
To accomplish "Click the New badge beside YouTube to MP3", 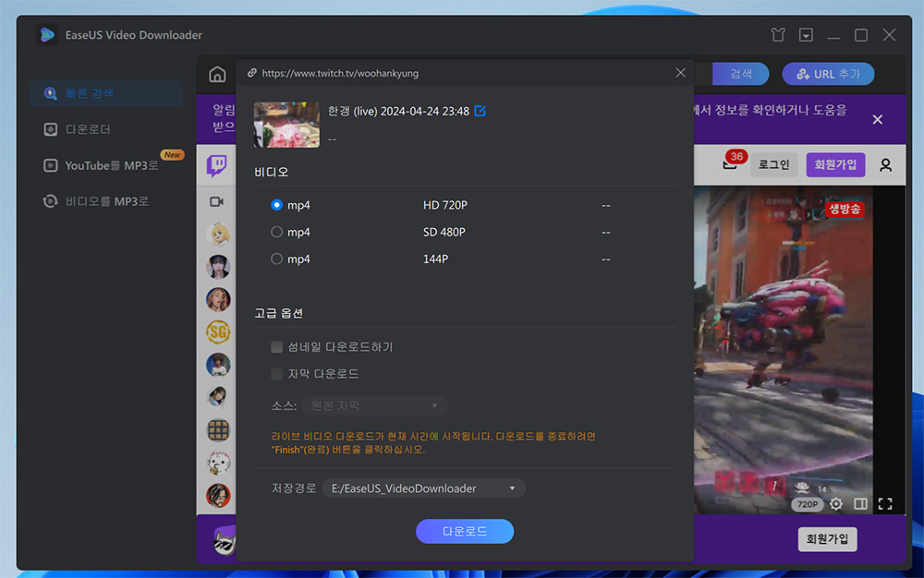I will pyautogui.click(x=172, y=155).
